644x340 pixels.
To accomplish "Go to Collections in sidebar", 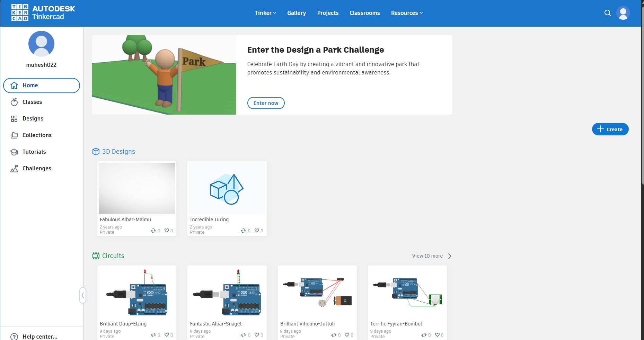I will tap(42, 135).
